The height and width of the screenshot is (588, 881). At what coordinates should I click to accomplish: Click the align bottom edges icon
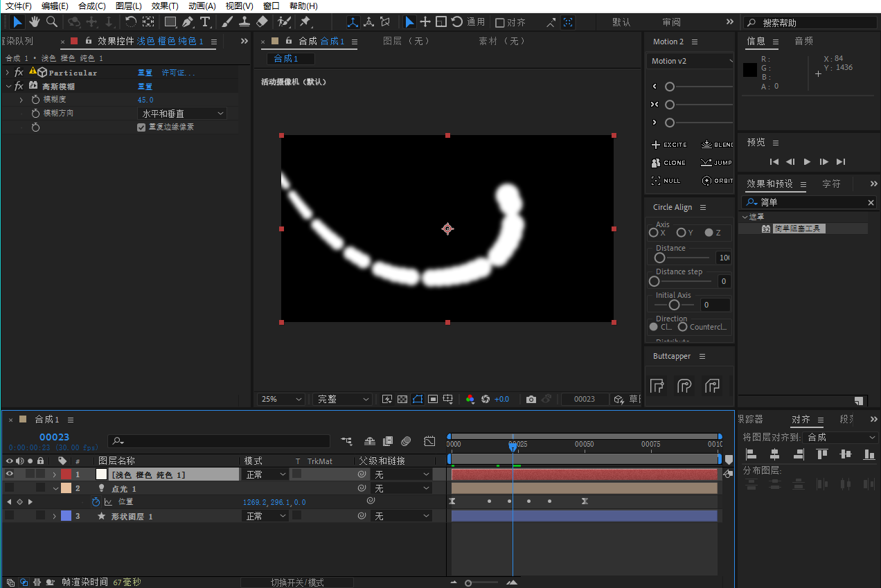[x=869, y=454]
